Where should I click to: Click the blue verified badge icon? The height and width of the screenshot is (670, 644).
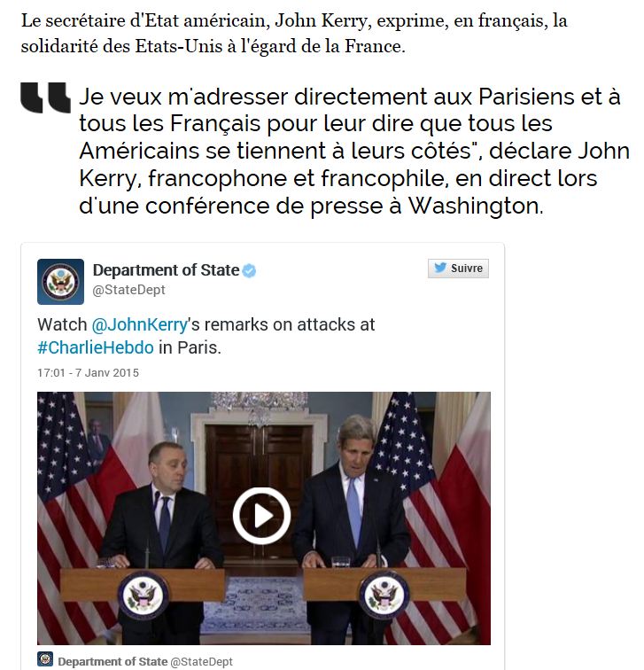pyautogui.click(x=249, y=271)
